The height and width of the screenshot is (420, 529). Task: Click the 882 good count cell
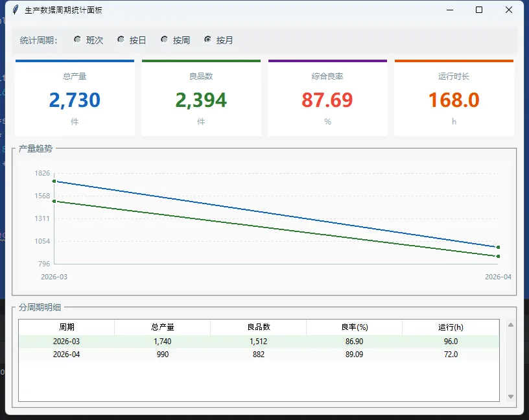(x=259, y=355)
